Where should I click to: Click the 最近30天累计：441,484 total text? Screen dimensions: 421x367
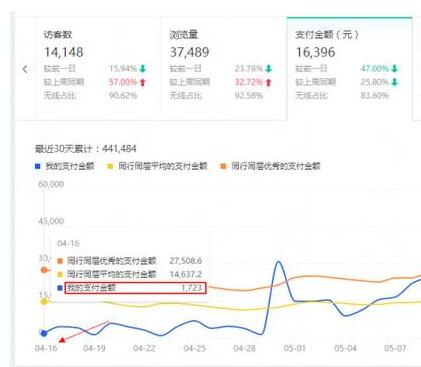(x=86, y=149)
